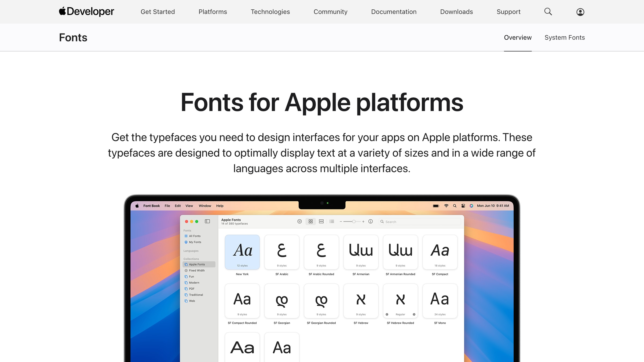This screenshot has width=644, height=362.
Task: Open Help menu in Font Book
Action: point(220,206)
